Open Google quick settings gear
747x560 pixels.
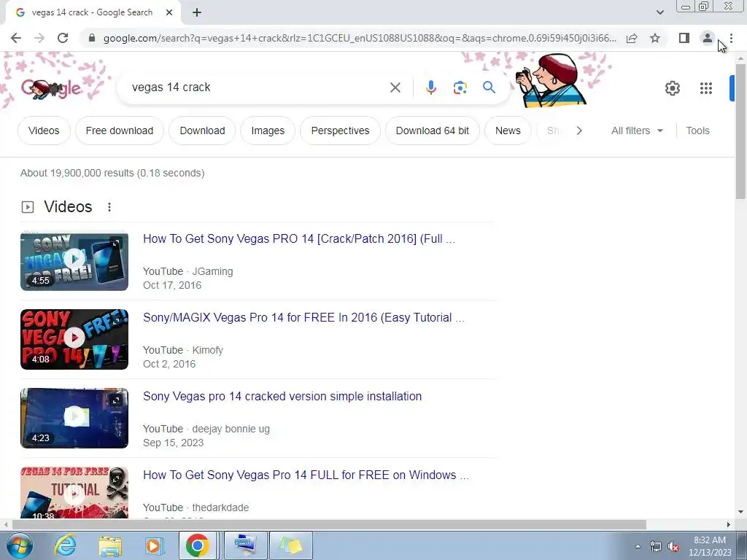coord(672,88)
